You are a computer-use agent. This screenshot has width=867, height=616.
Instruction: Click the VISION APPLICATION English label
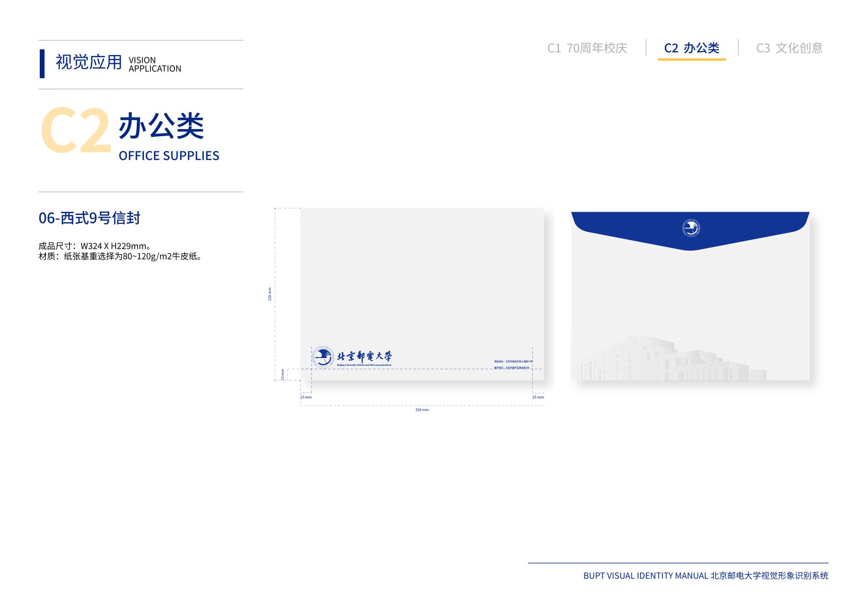pyautogui.click(x=155, y=64)
